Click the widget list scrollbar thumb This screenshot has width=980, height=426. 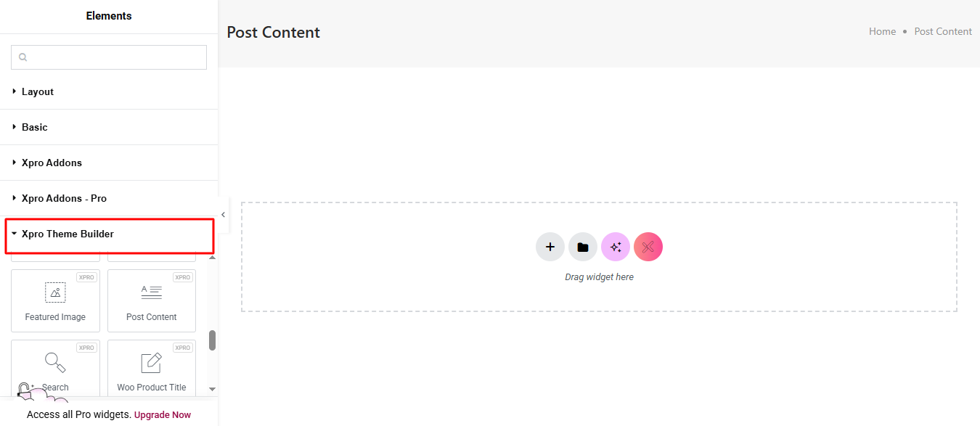[213, 340]
